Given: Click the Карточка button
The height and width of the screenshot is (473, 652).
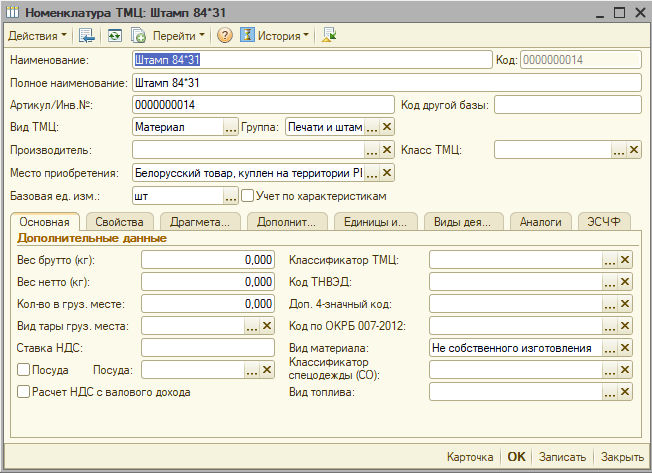Looking at the screenshot, I should (470, 457).
